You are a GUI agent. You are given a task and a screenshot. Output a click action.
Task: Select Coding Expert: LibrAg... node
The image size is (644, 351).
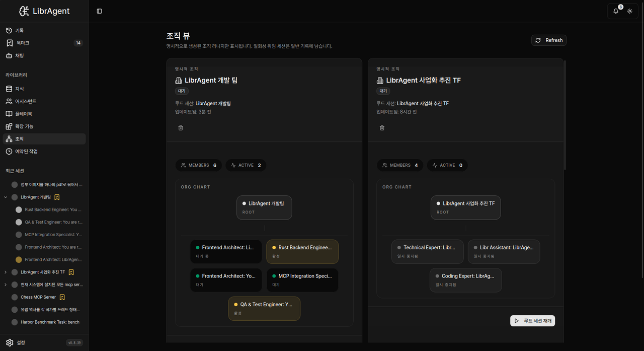[465, 280]
